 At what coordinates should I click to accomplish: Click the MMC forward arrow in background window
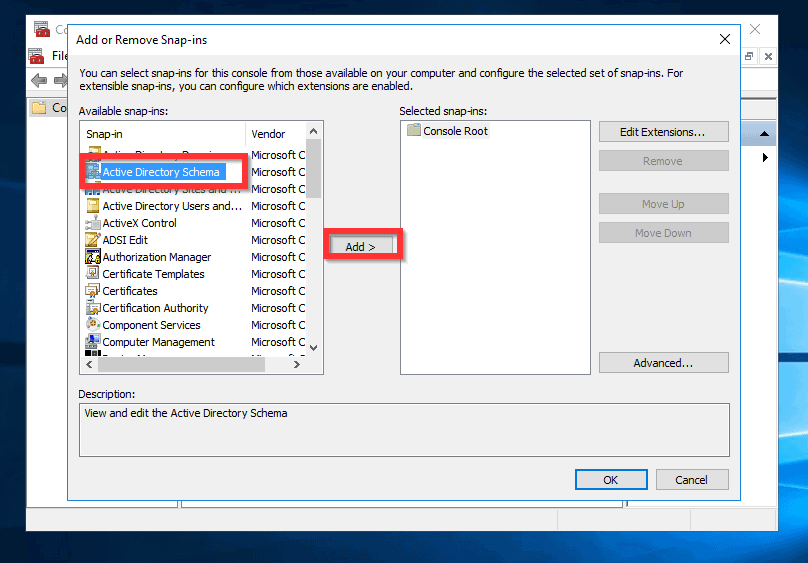pyautogui.click(x=61, y=80)
